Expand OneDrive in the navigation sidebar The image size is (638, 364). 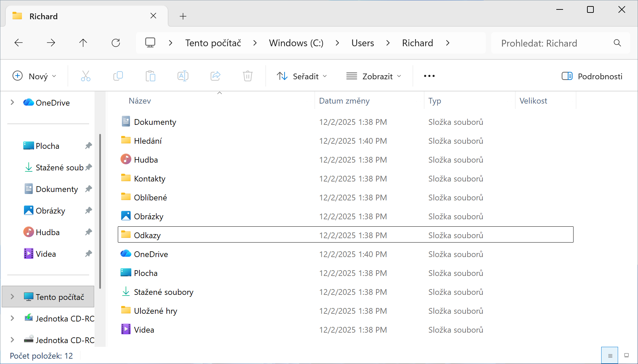coord(12,102)
